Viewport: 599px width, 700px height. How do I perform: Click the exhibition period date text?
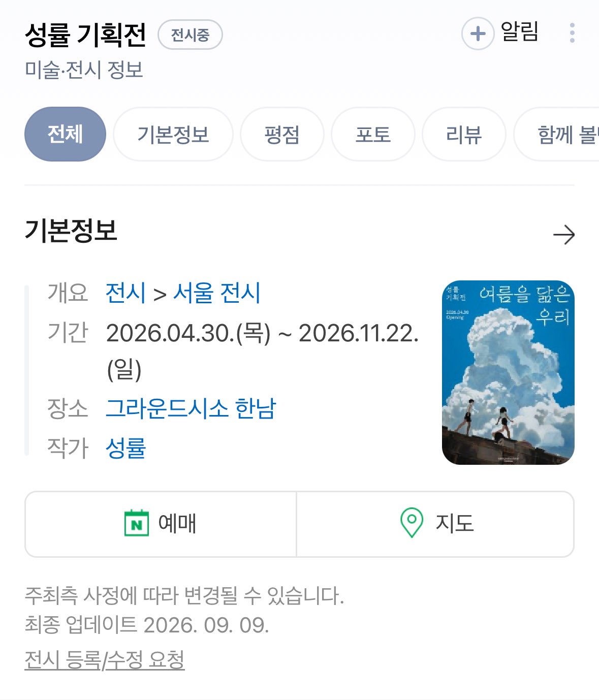pos(262,351)
